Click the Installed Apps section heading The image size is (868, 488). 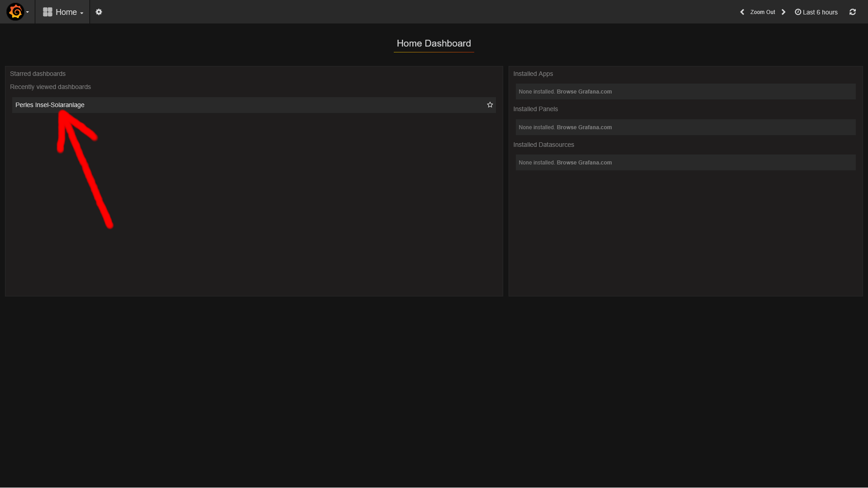pyautogui.click(x=533, y=74)
